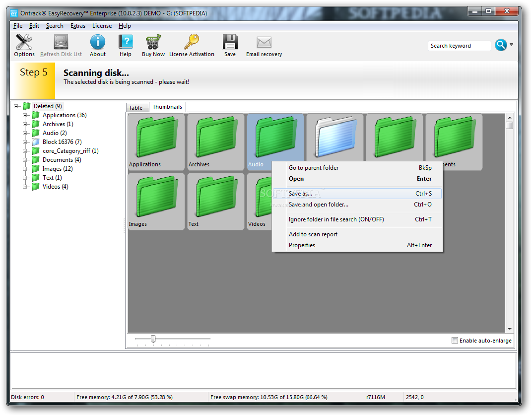Image resolution: width=532 pixels, height=416 pixels.
Task: Click the Save floppy disk icon
Action: (230, 42)
